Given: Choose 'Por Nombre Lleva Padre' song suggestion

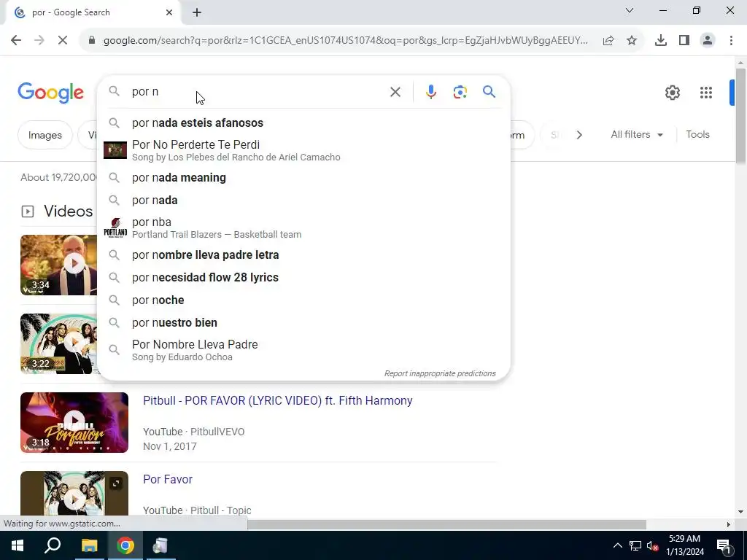Looking at the screenshot, I should coord(303,350).
